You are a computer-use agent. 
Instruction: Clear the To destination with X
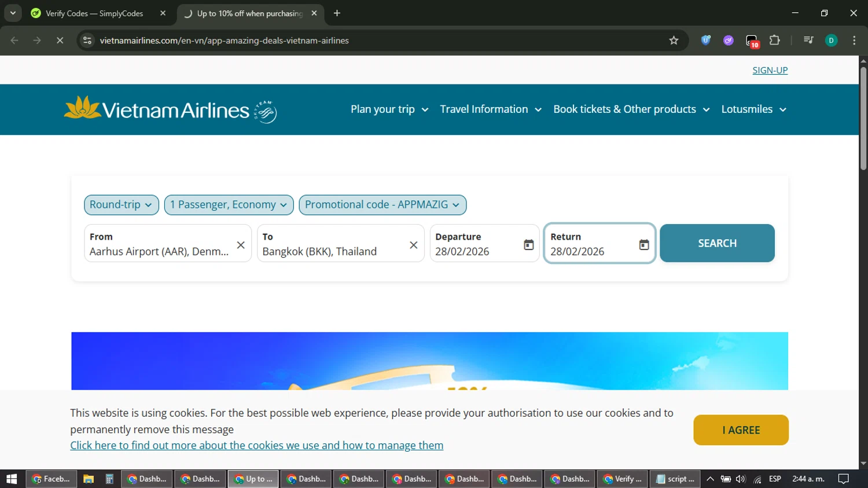pyautogui.click(x=414, y=245)
